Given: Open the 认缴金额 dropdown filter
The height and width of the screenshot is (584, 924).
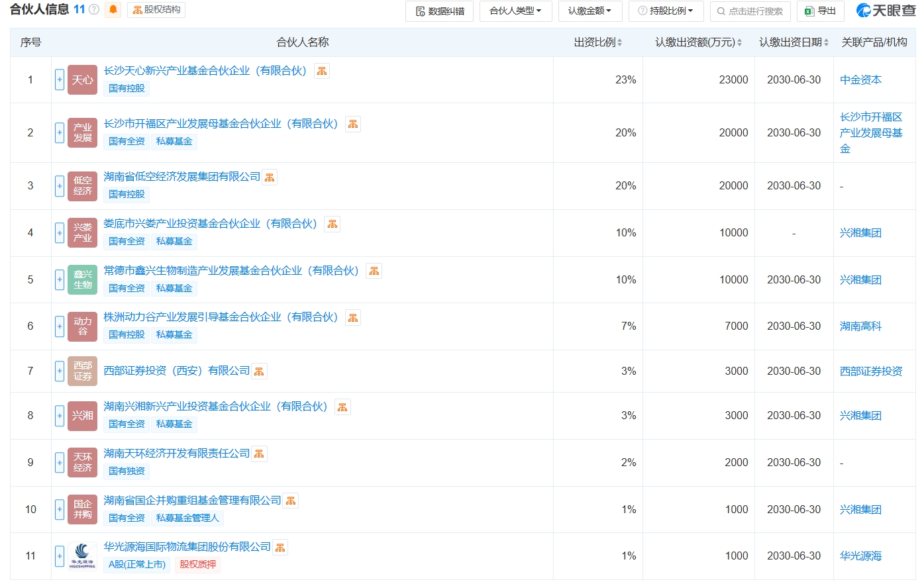Looking at the screenshot, I should [x=590, y=11].
